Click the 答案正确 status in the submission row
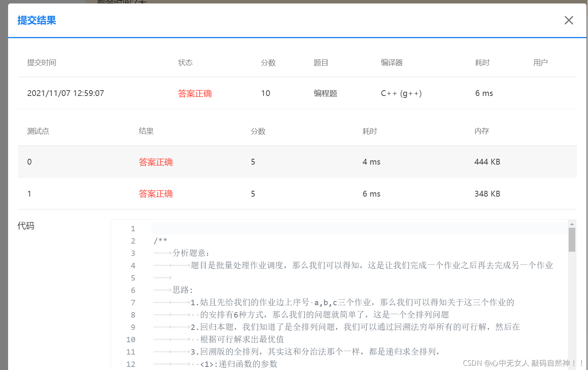The width and height of the screenshot is (588, 370). (x=195, y=93)
